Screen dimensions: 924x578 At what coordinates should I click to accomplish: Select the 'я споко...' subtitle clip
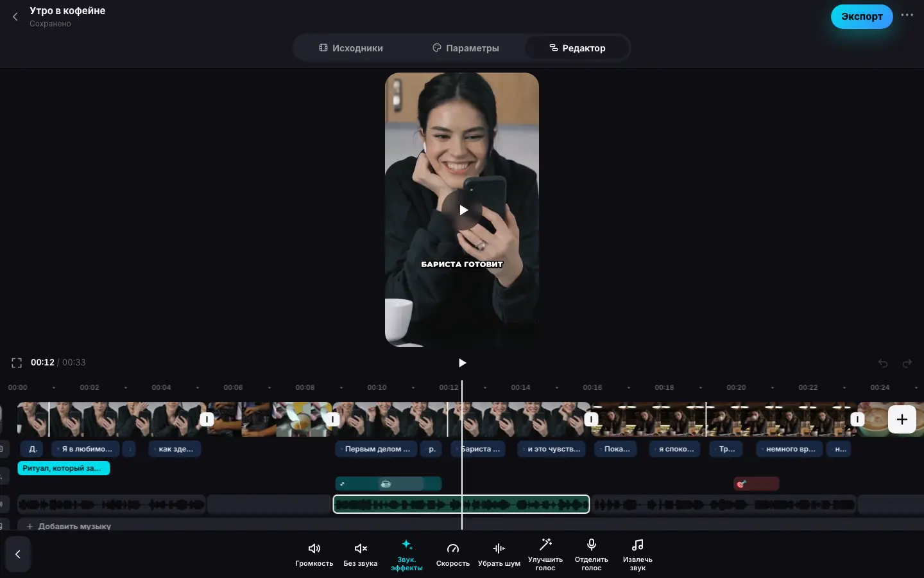tap(676, 449)
